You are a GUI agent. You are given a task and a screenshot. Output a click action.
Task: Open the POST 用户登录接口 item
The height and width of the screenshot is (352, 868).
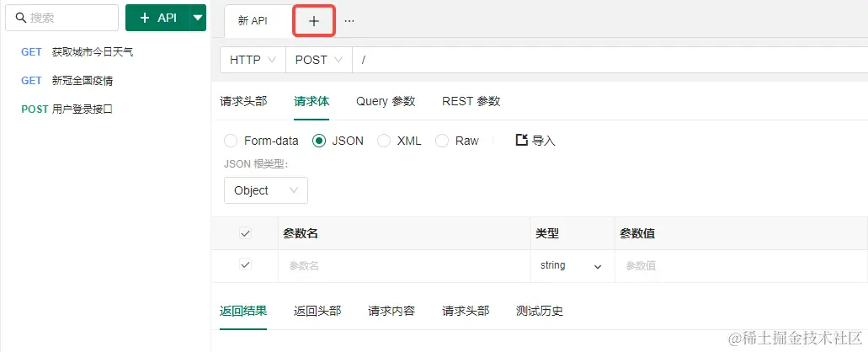67,109
